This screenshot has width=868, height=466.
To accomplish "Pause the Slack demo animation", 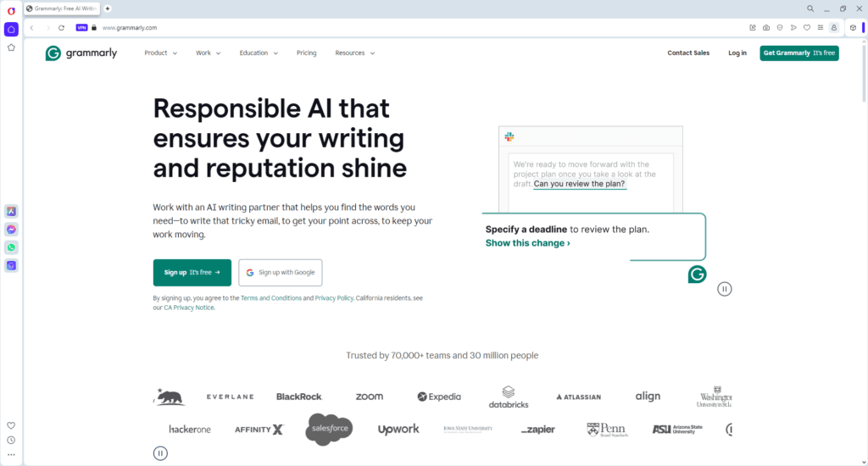I will pyautogui.click(x=725, y=289).
